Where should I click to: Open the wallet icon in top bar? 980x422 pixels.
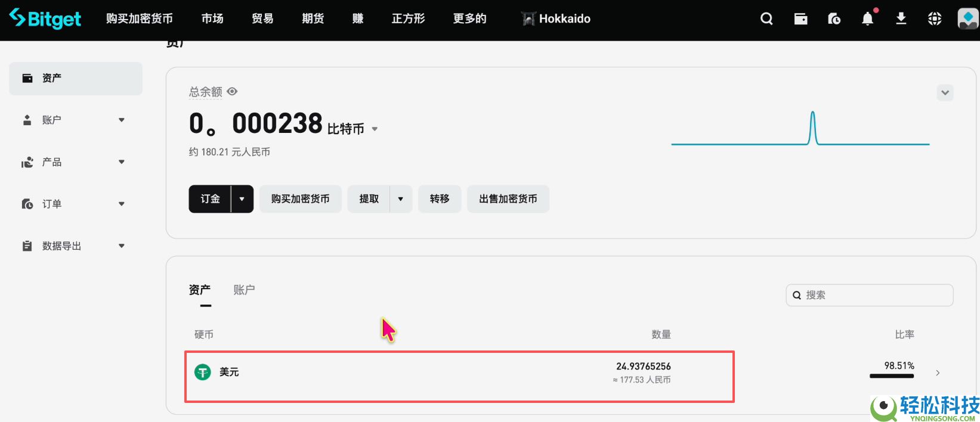[x=801, y=19]
